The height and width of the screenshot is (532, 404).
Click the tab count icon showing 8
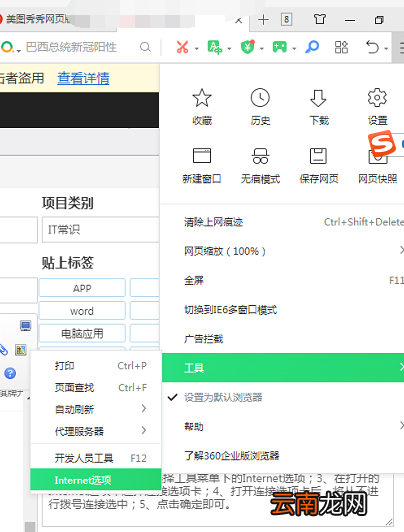click(287, 20)
